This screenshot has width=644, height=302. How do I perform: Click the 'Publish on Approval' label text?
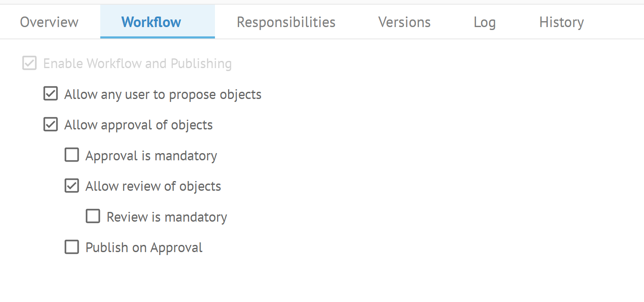(x=144, y=247)
